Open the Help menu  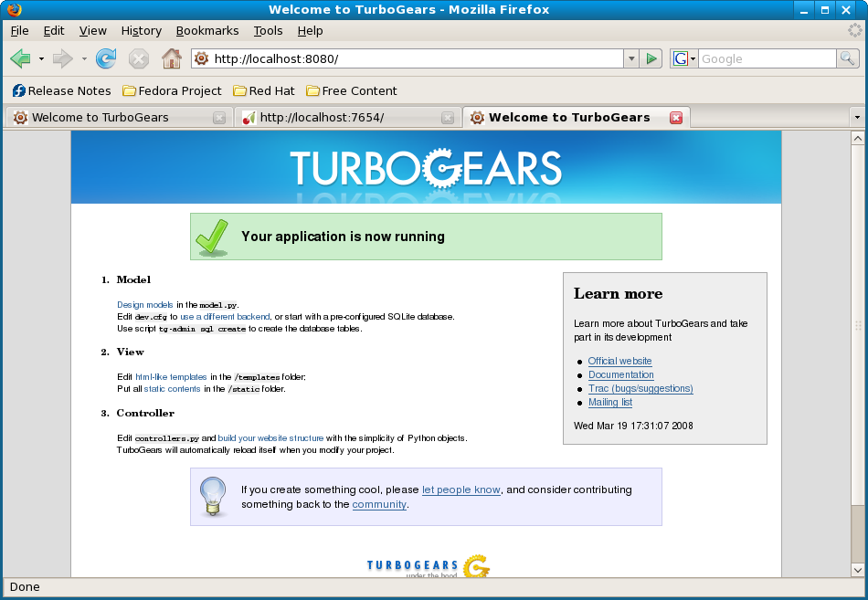point(310,31)
